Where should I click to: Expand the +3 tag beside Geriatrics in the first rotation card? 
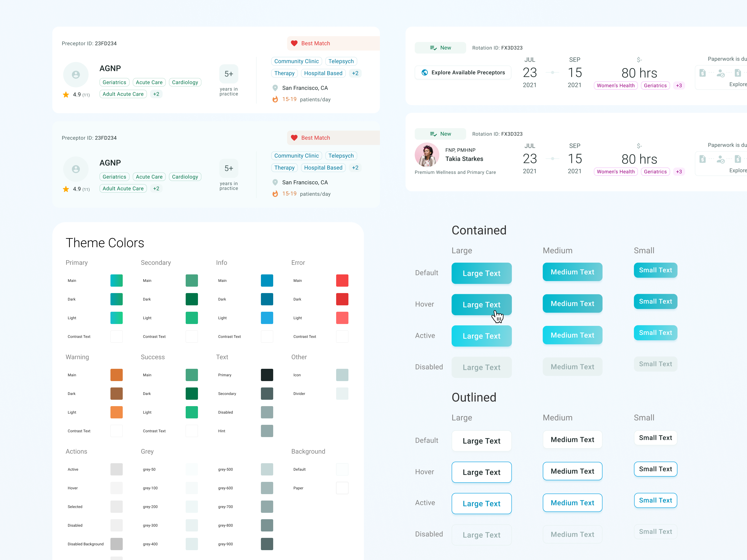(x=679, y=85)
